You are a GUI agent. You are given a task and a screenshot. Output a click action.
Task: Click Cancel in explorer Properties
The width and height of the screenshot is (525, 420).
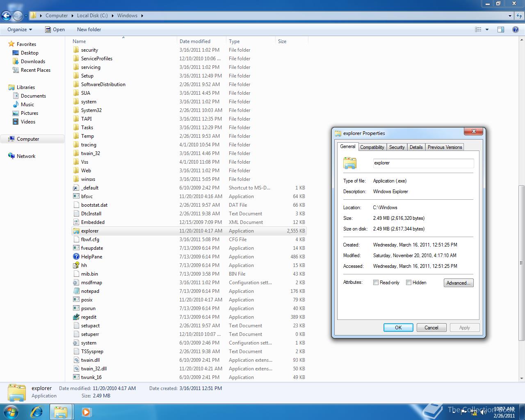(431, 328)
